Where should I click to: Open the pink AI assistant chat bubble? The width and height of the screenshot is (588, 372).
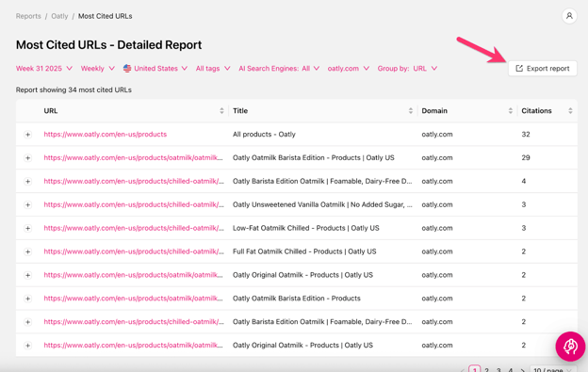click(570, 347)
